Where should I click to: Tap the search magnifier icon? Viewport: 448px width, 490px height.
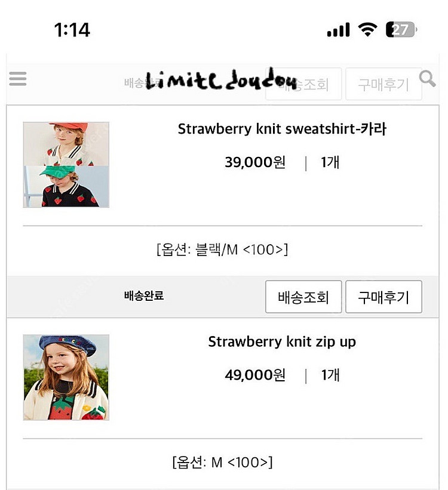click(x=427, y=78)
